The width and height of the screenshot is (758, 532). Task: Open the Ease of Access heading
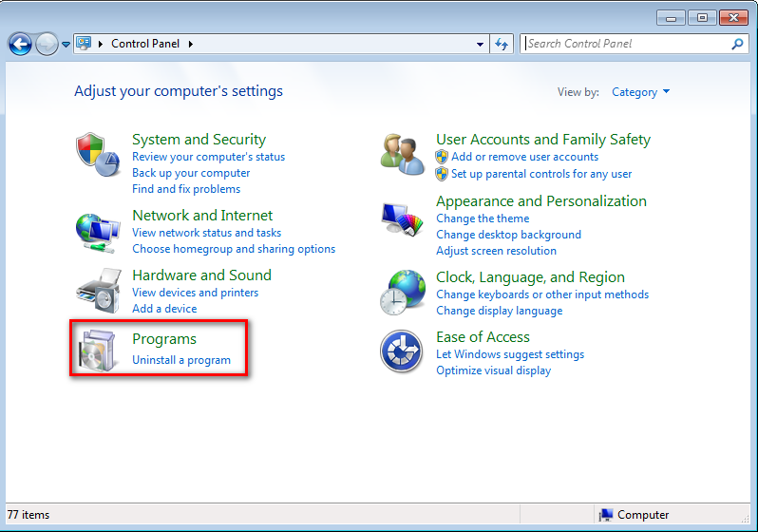pos(483,337)
